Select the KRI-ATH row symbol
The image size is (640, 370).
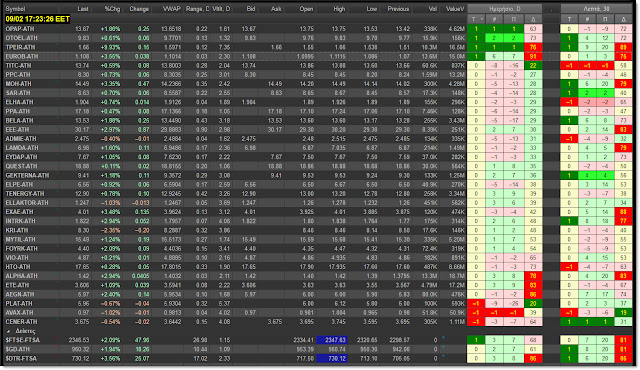pos(17,230)
